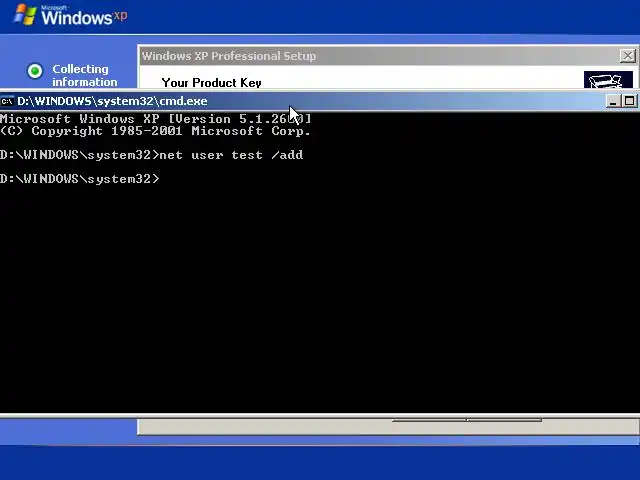Maximize the cmd.exe window
This screenshot has height=480, width=640.
pyautogui.click(x=629, y=101)
